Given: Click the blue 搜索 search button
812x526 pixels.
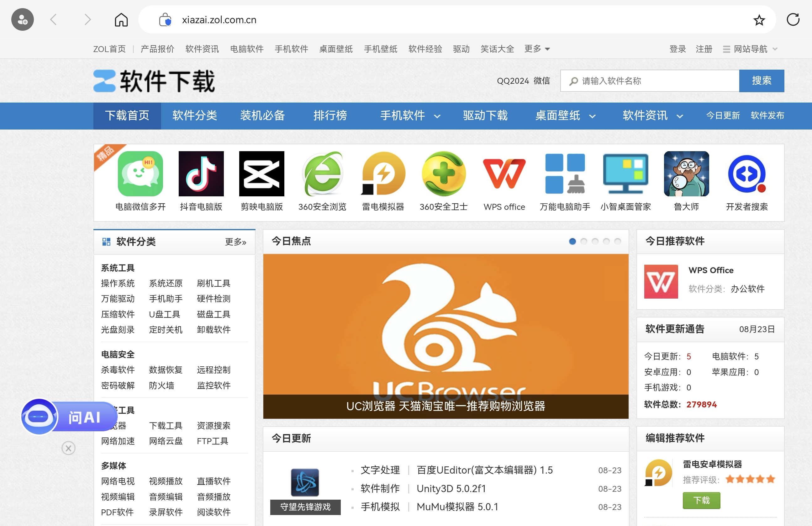Looking at the screenshot, I should pyautogui.click(x=762, y=81).
